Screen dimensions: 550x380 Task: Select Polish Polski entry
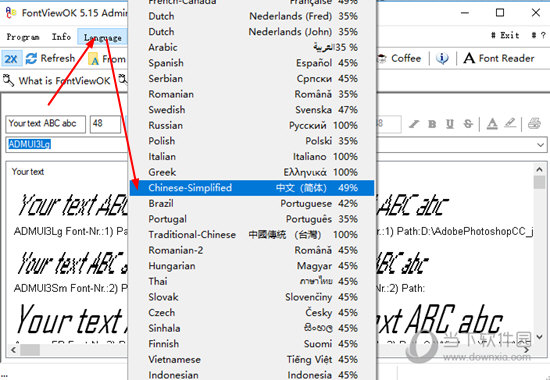click(252, 141)
